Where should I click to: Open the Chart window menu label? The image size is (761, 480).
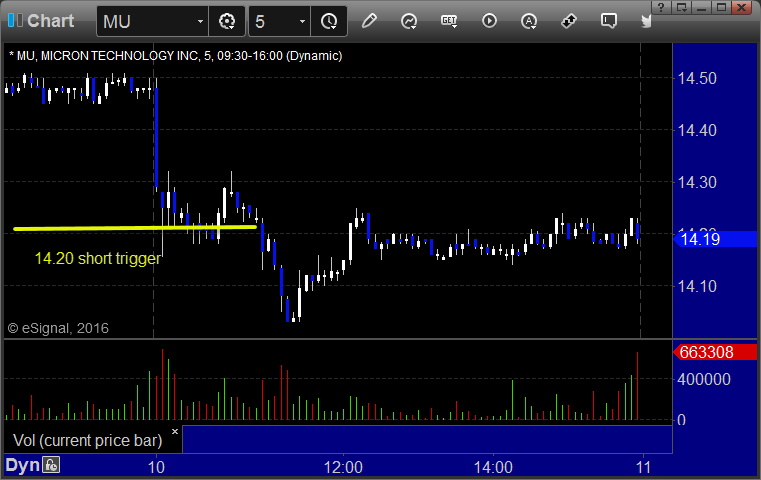[x=50, y=21]
